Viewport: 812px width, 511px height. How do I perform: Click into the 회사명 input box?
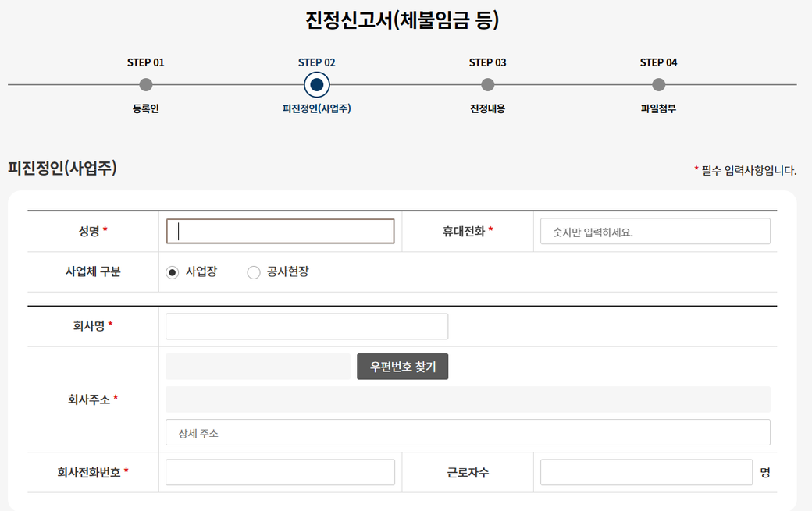(307, 326)
